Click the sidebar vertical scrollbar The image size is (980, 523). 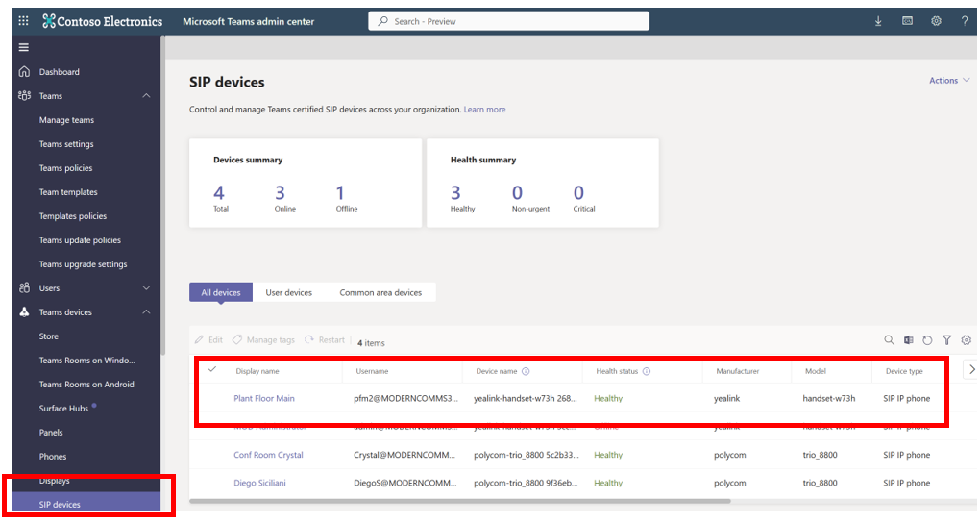pos(162,194)
